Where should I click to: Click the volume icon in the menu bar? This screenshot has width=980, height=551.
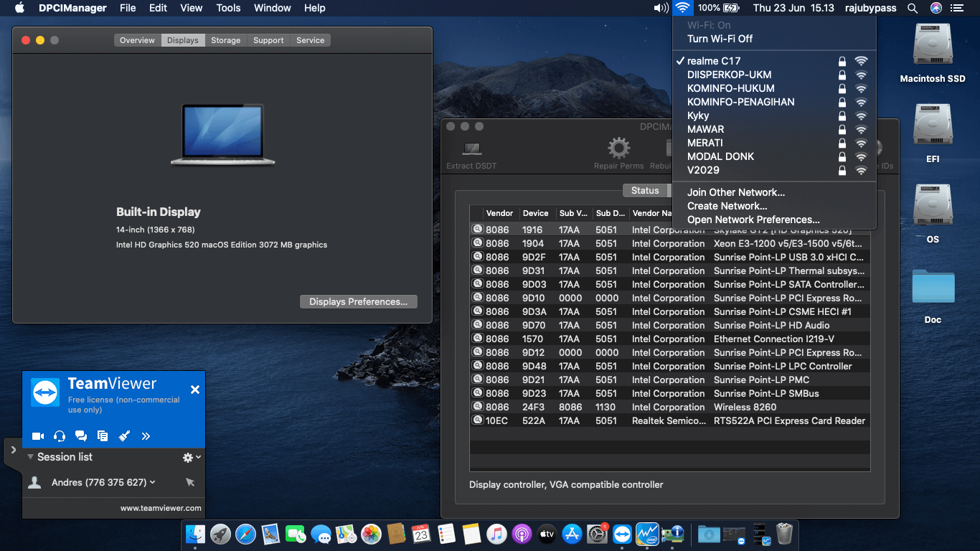click(661, 8)
